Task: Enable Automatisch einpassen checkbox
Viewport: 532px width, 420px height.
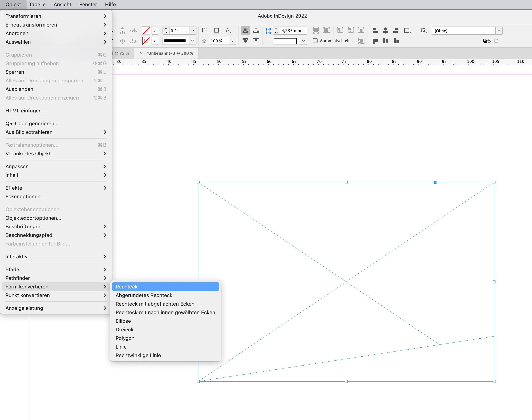Action: point(315,41)
